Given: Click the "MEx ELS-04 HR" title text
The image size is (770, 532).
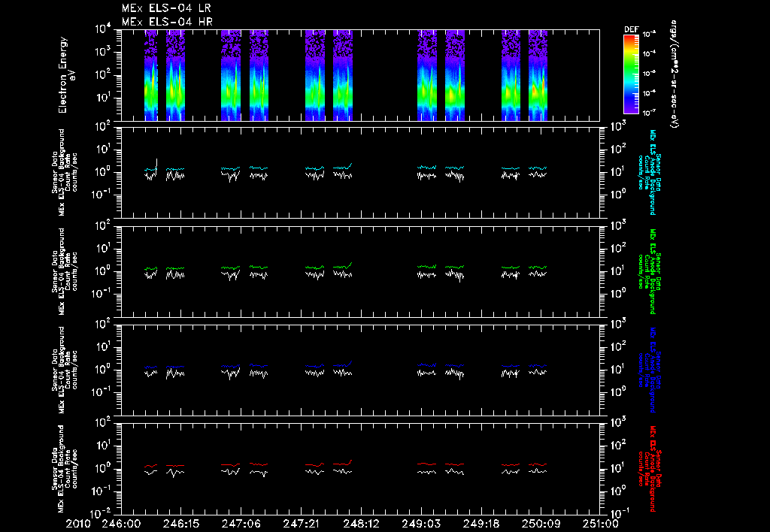Looking at the screenshot, I should pyautogui.click(x=167, y=22).
